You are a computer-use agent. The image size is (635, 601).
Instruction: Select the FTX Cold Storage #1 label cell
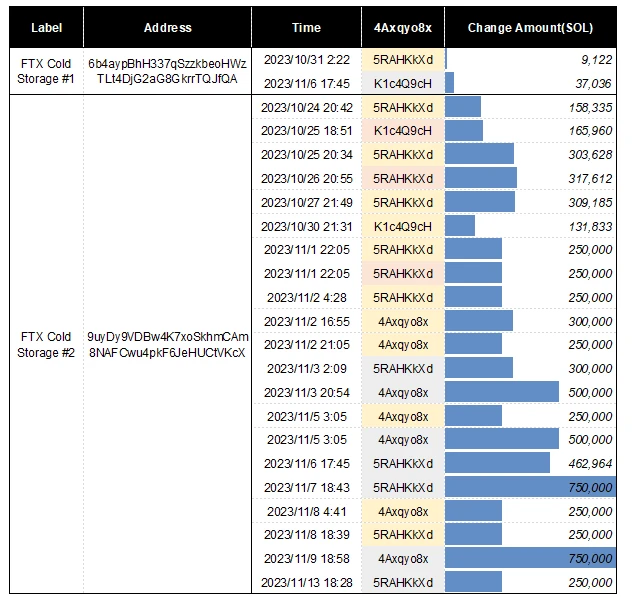46,71
